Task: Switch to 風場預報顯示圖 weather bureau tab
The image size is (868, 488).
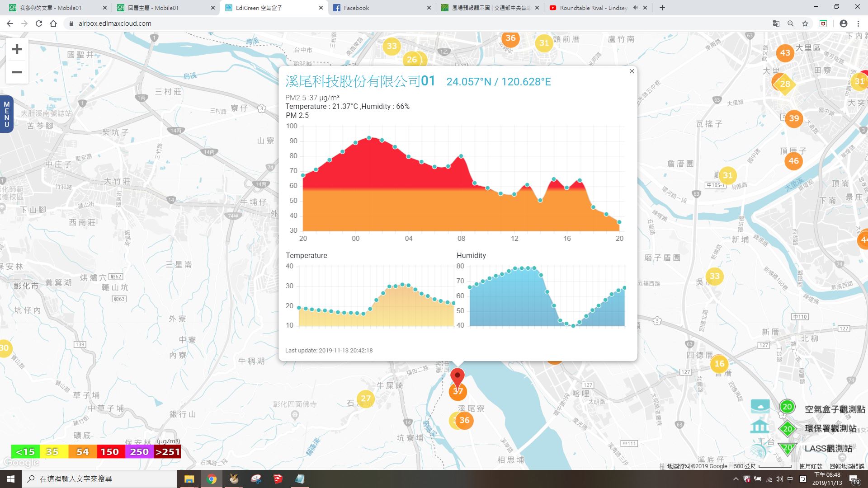Action: tap(491, 8)
